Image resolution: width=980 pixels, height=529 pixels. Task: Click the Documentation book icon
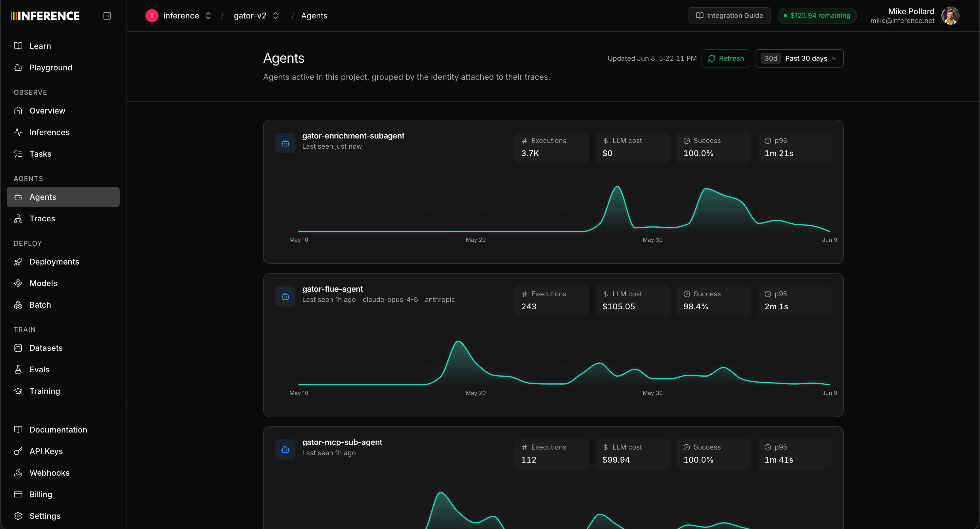(x=18, y=429)
